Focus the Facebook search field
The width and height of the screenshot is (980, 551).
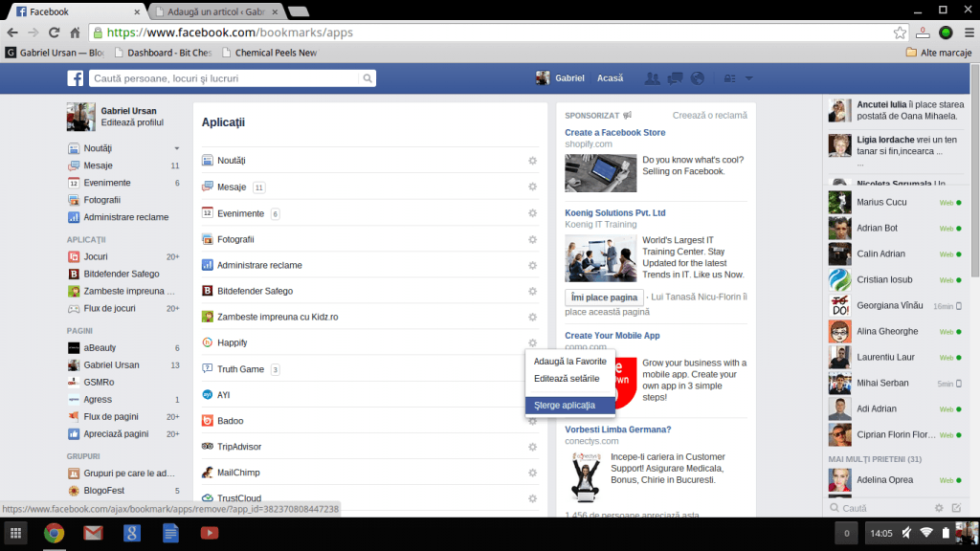click(x=224, y=78)
